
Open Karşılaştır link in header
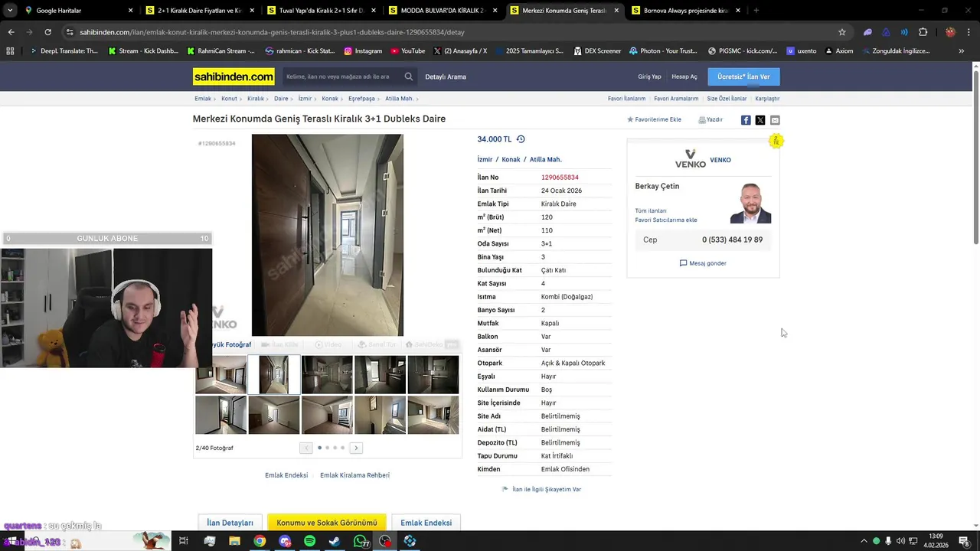(767, 99)
